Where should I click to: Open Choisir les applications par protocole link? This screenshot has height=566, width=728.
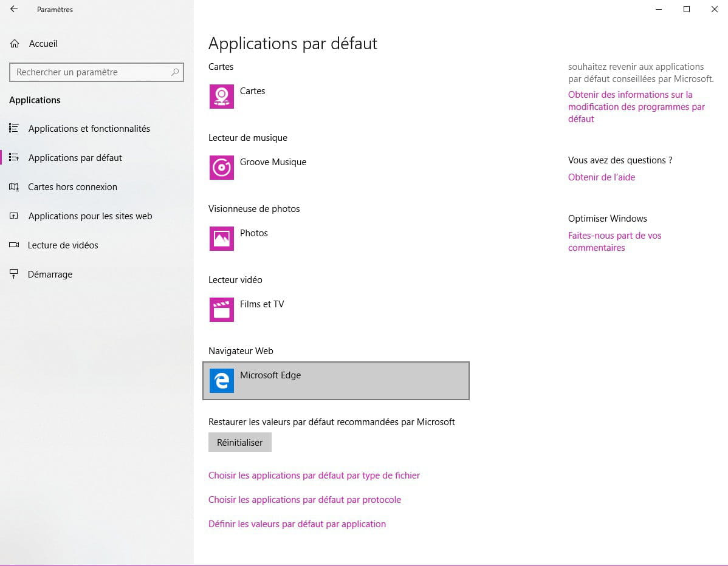[x=304, y=500]
